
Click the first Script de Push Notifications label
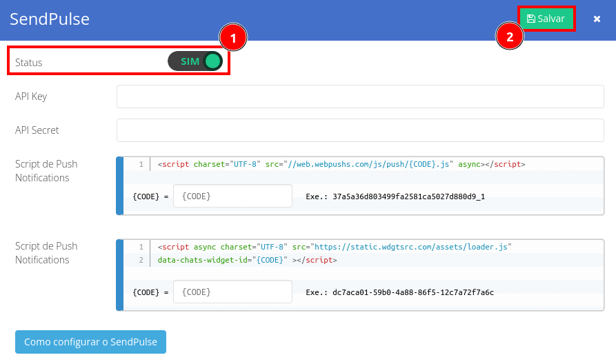(x=46, y=171)
